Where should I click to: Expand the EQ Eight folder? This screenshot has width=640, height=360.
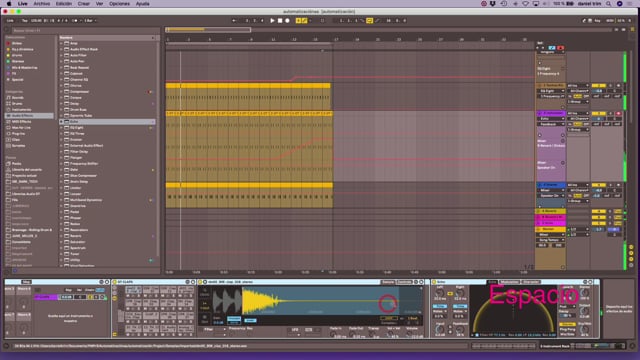pyautogui.click(x=62, y=128)
